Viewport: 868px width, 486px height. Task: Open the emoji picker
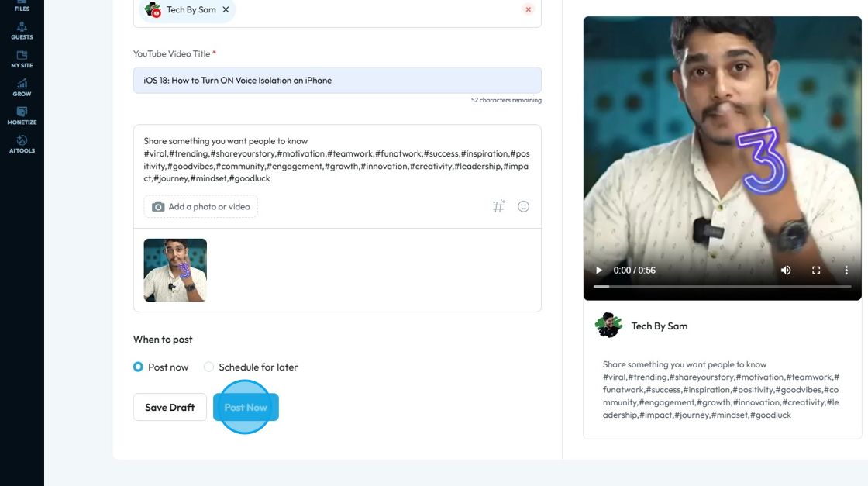pyautogui.click(x=524, y=206)
